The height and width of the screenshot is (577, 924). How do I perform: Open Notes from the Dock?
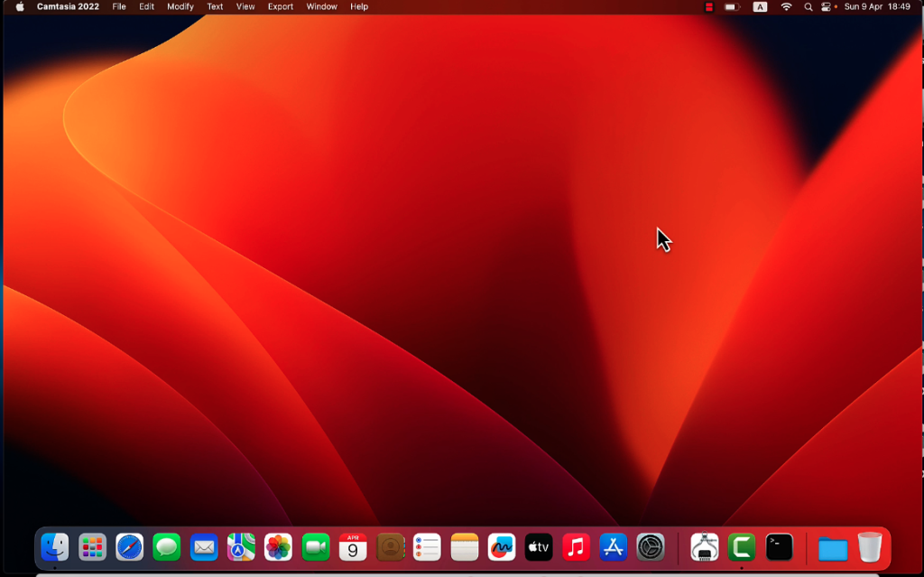[x=465, y=547]
